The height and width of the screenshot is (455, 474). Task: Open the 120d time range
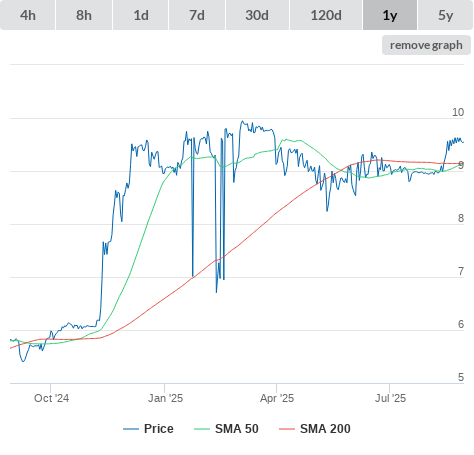point(326,15)
